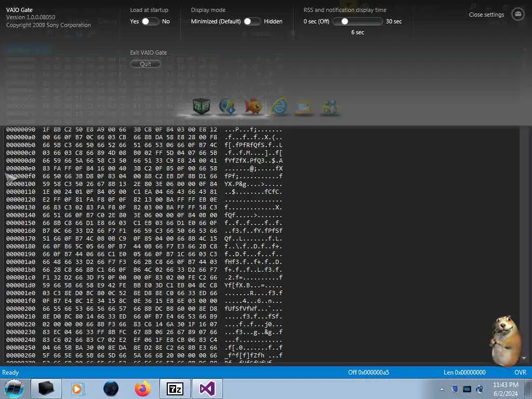Open the Messenger people icon in the dock
Image resolution: width=532 pixels, height=399 pixels.
click(x=330, y=107)
